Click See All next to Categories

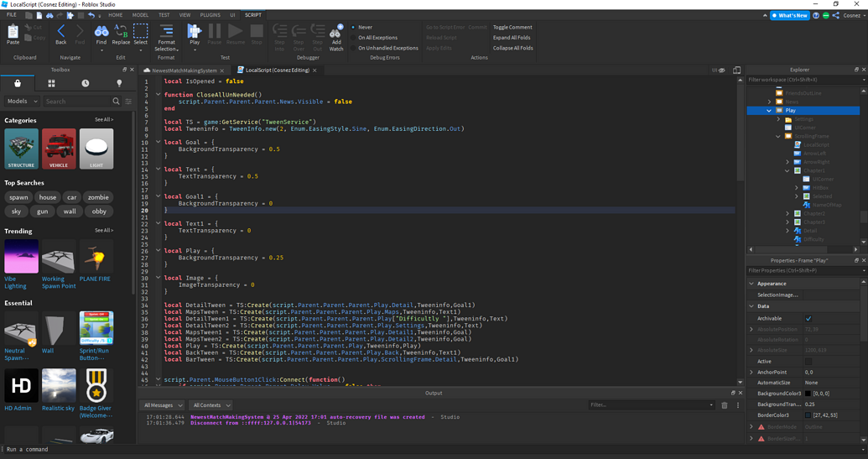(x=103, y=120)
